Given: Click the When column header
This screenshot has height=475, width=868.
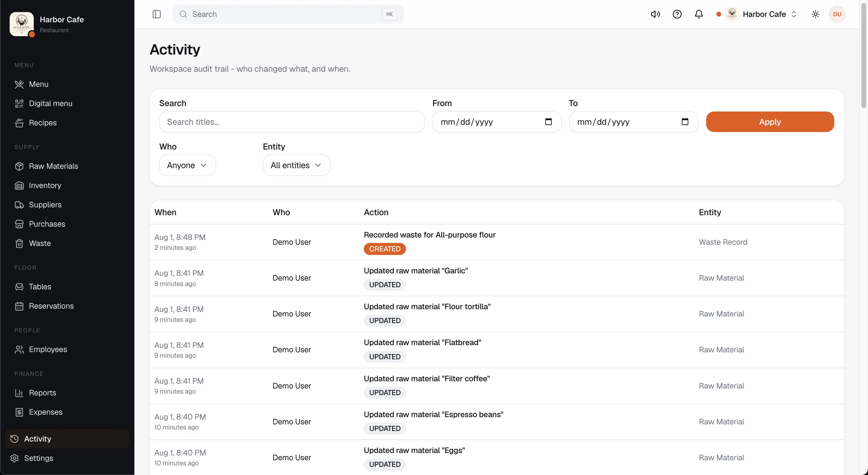Looking at the screenshot, I should pyautogui.click(x=165, y=212).
